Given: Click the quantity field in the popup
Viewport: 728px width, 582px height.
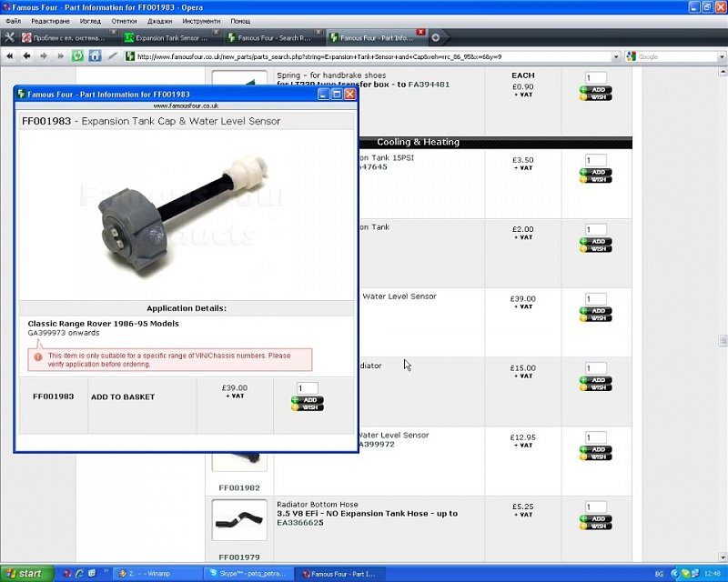Looking at the screenshot, I should (x=308, y=388).
